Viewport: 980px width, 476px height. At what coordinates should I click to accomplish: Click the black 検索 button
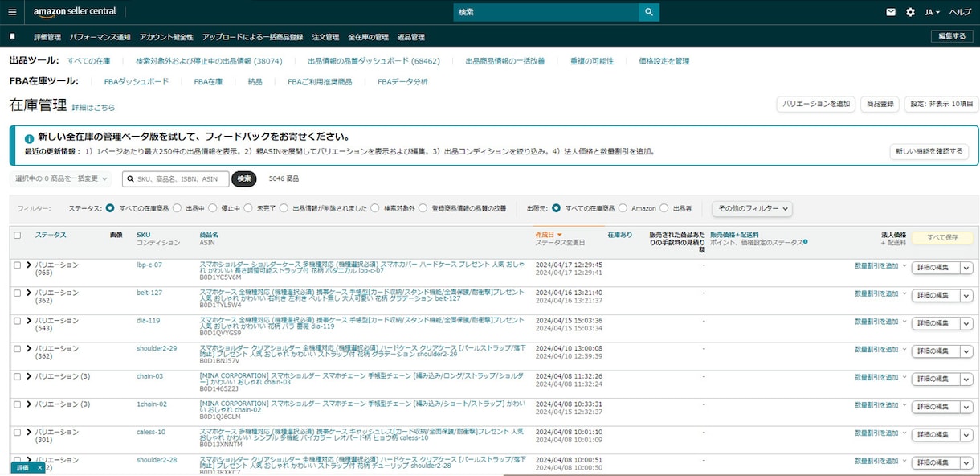(243, 178)
